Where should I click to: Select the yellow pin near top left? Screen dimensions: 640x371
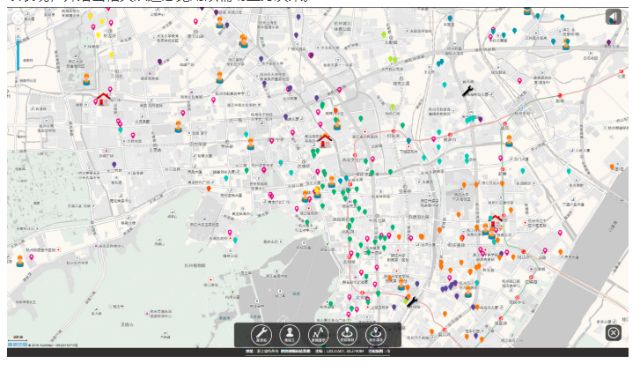pyautogui.click(x=90, y=16)
